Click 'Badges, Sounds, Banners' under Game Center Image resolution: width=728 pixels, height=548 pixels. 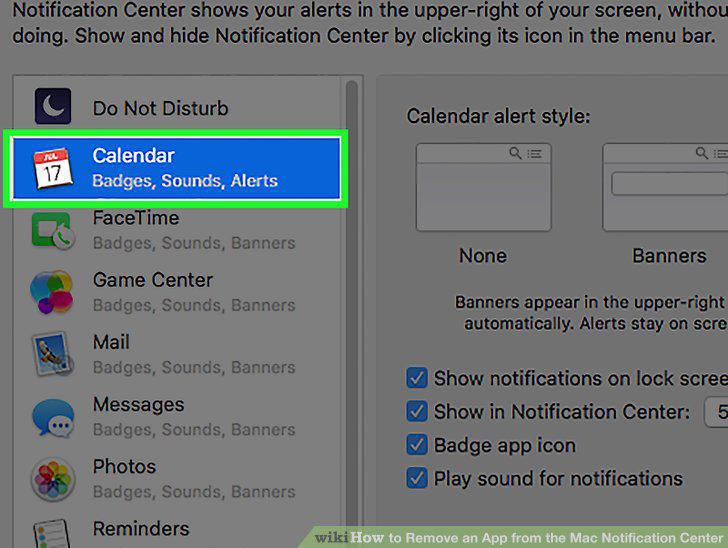pyautogui.click(x=194, y=305)
